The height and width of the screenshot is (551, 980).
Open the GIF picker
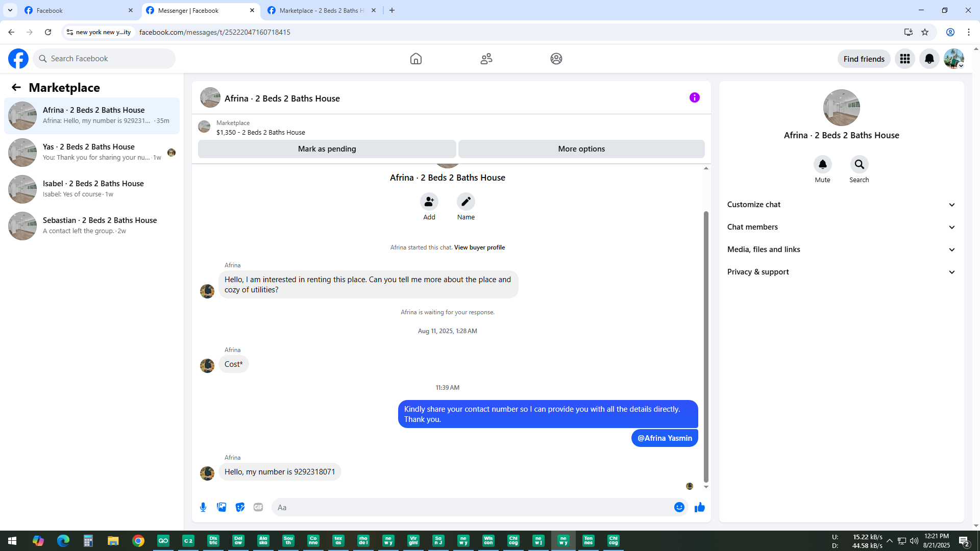click(x=258, y=507)
